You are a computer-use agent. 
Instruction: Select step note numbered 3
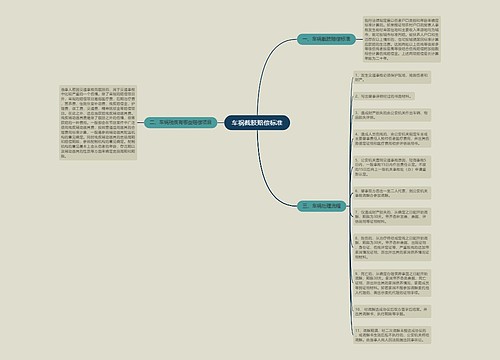coord(392,115)
